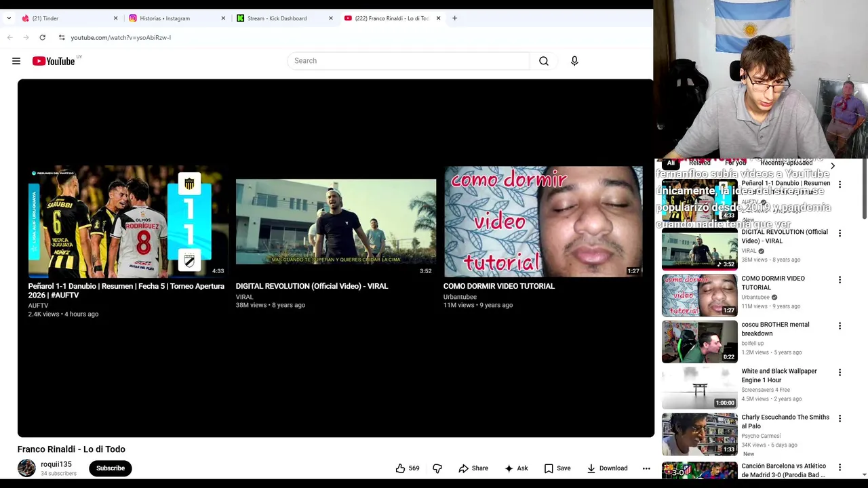Start voice search with microphone icon
The width and height of the screenshot is (868, 488).
pos(574,61)
